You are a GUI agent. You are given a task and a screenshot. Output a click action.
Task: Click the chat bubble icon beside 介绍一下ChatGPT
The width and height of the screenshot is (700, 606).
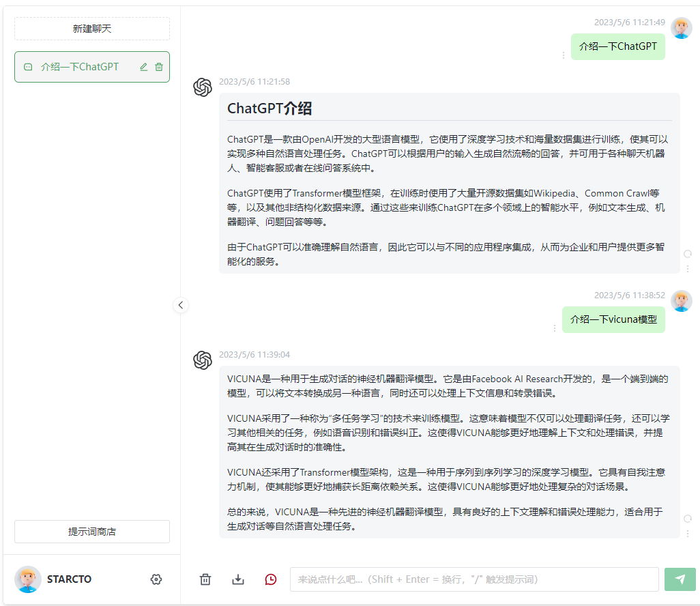[28, 67]
